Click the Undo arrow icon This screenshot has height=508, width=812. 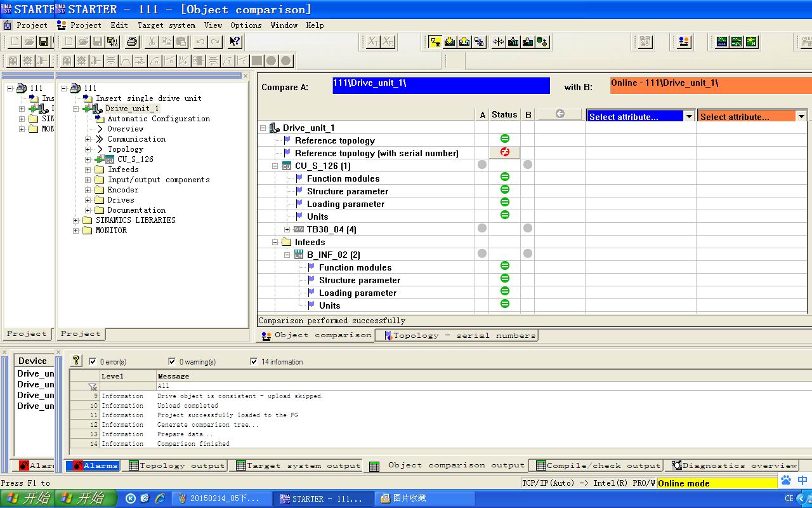(200, 42)
